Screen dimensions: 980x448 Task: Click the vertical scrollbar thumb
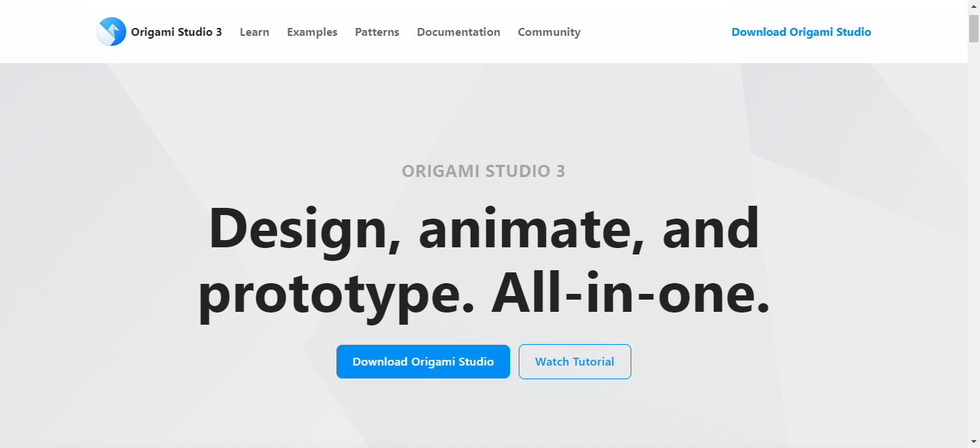pos(974,28)
